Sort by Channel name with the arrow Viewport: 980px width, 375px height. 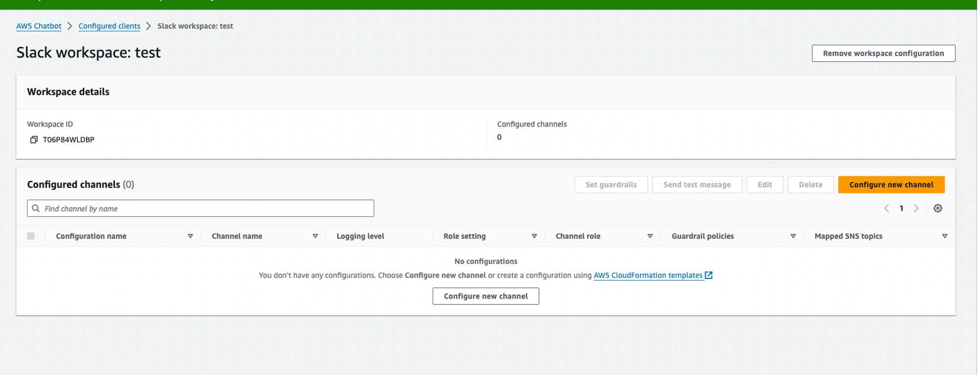(316, 236)
